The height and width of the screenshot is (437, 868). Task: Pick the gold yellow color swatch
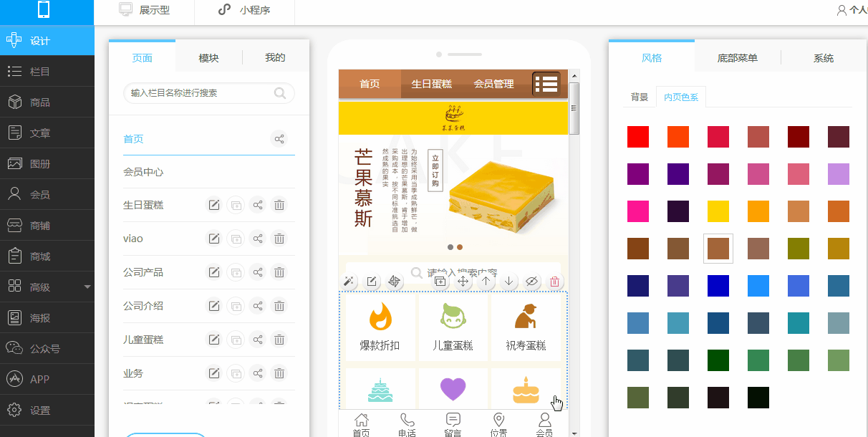pos(718,211)
